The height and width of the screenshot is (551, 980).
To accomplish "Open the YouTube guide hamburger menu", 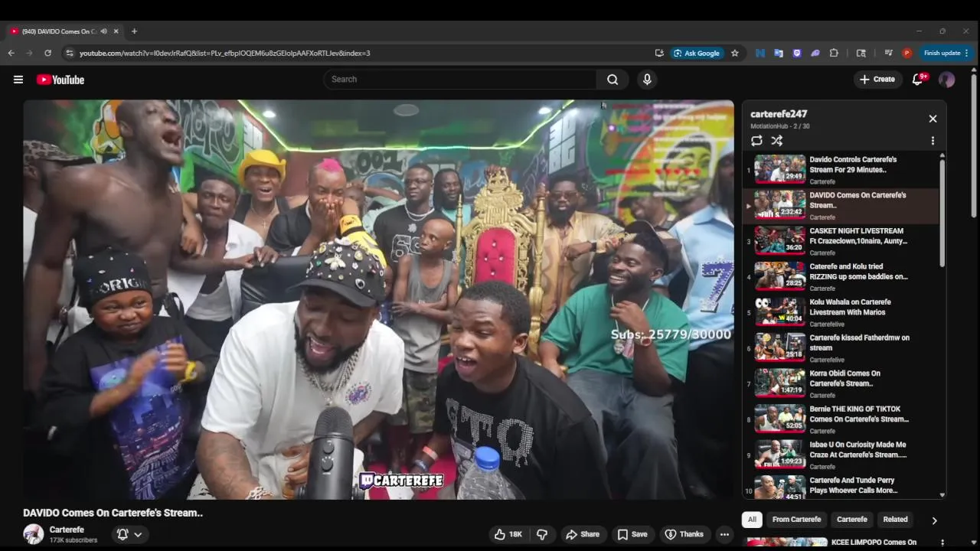I will (18, 80).
